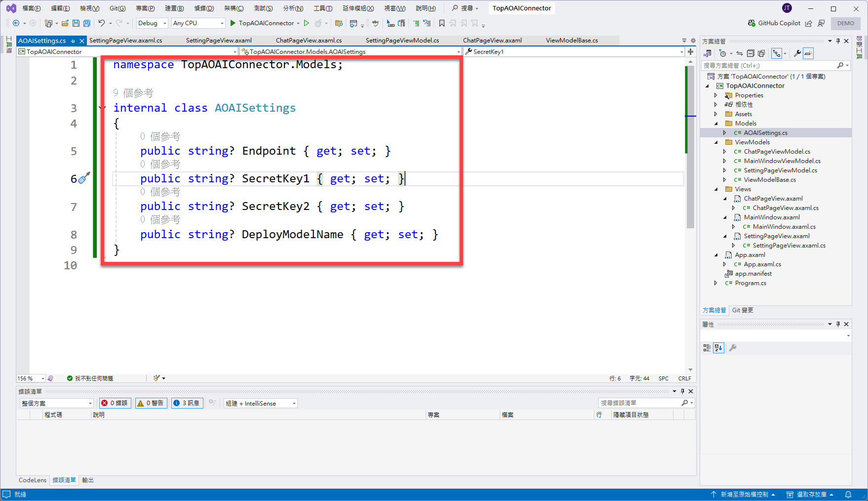Open GitHub Copilot from the title bar
The width and height of the screenshot is (868, 501).
click(x=774, y=23)
